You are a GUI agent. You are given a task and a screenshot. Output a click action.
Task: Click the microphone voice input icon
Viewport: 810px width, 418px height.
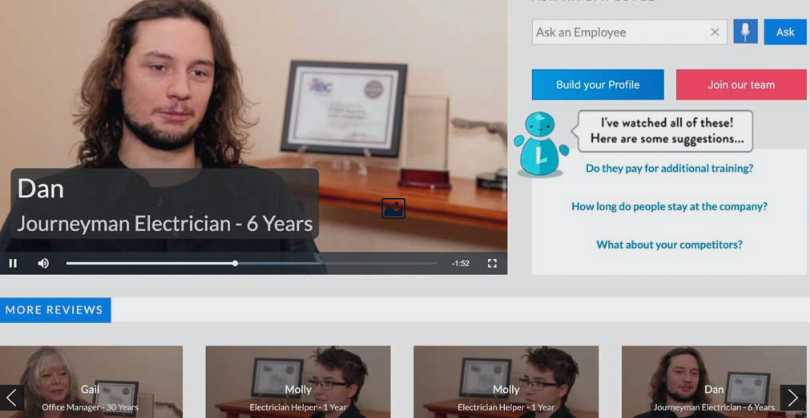745,32
